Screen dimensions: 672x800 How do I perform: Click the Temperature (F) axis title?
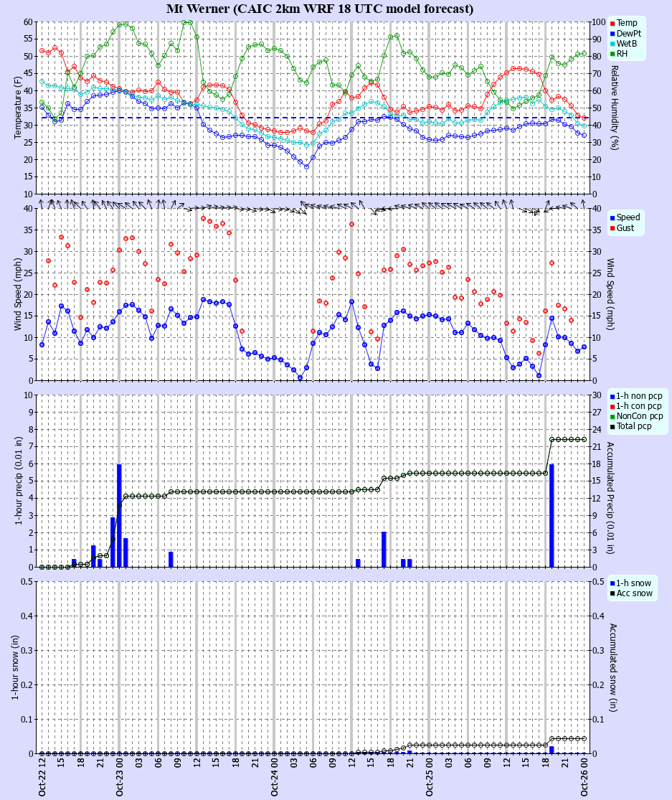point(18,108)
